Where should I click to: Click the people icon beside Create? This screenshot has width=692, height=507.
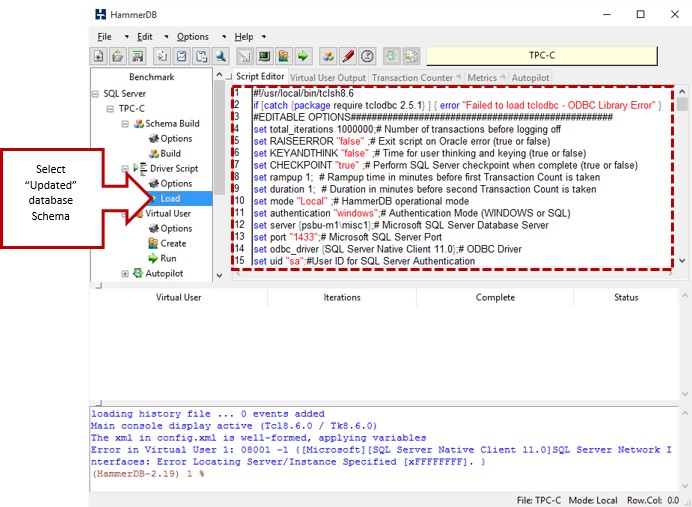pos(153,243)
